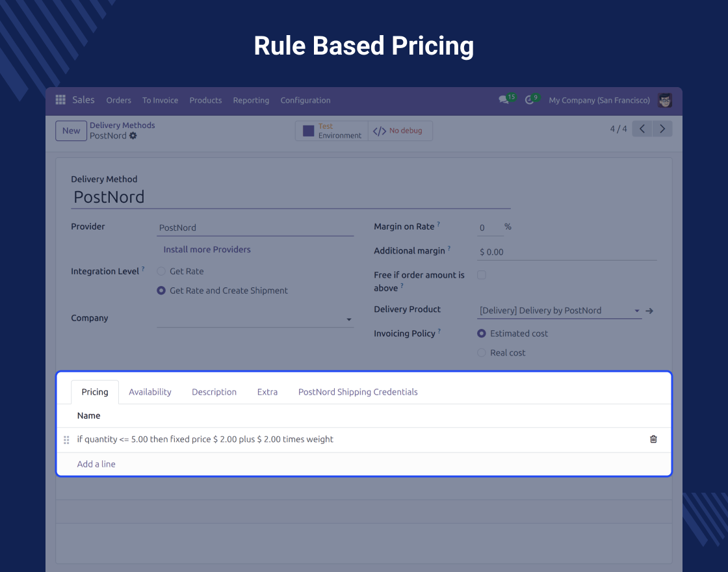The image size is (728, 572).
Task: Click the Margin on Rate percentage field
Action: point(490,227)
